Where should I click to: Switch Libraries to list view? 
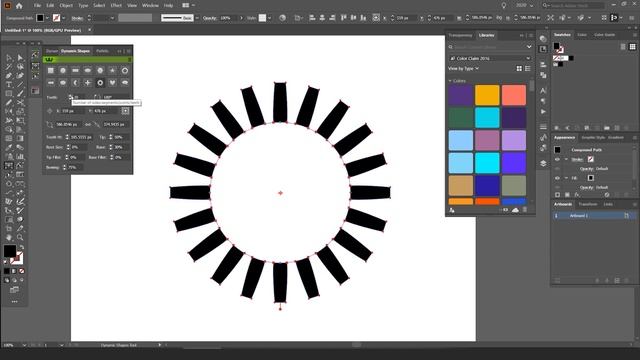tap(528, 69)
